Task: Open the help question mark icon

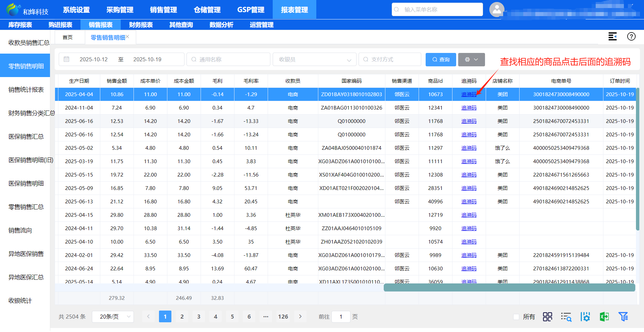Action: tap(631, 37)
